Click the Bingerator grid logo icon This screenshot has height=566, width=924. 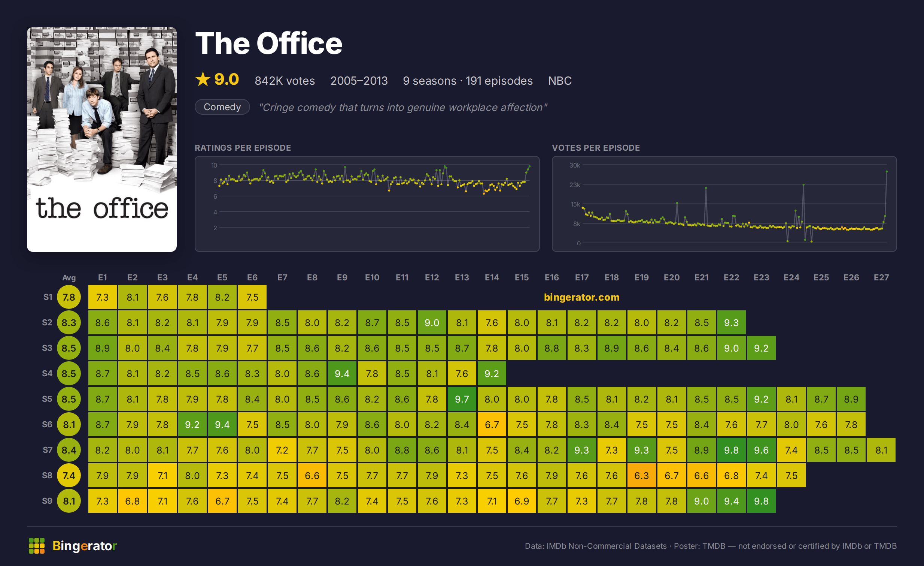click(36, 545)
